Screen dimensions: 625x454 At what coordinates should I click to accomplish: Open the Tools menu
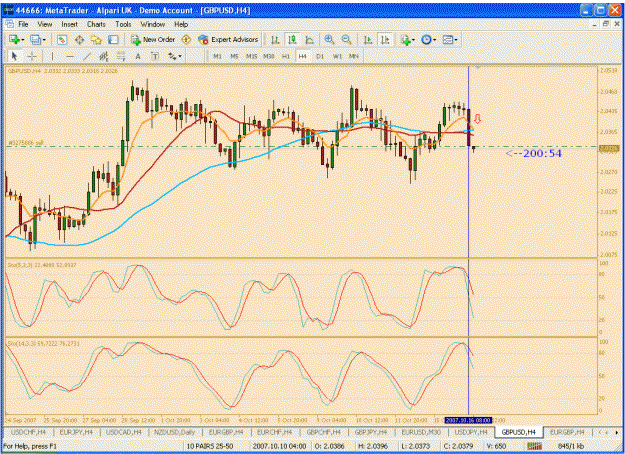click(x=123, y=24)
